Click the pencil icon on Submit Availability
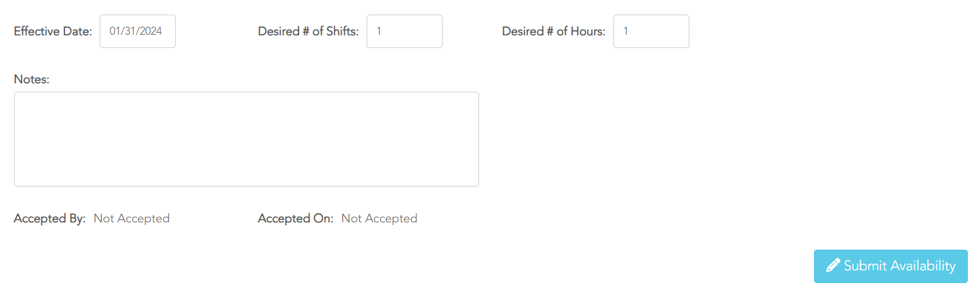 tap(833, 266)
